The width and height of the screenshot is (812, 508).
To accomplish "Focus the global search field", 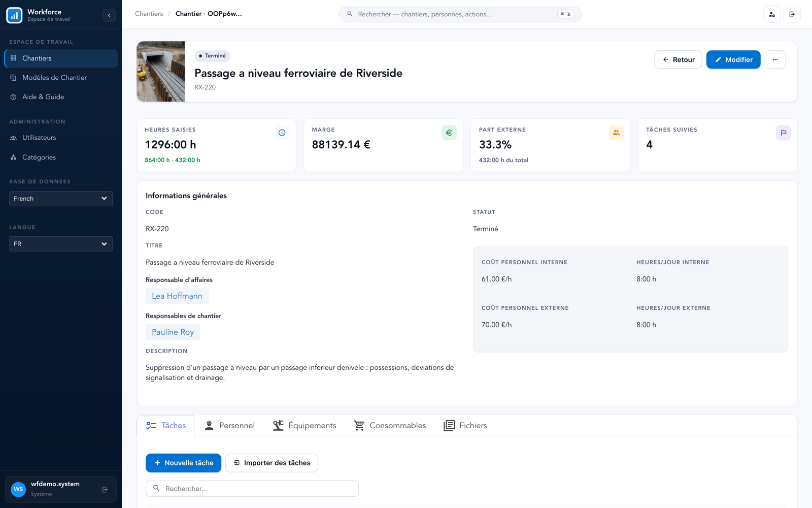I will (x=460, y=14).
